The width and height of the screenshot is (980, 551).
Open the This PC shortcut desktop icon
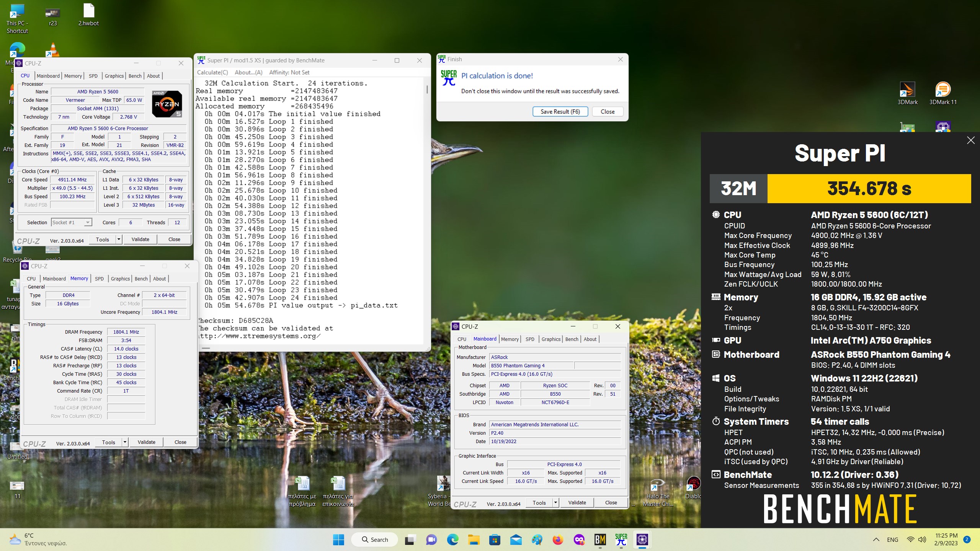tap(17, 19)
